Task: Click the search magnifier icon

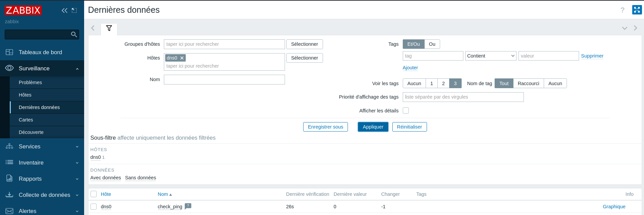Action: point(74,34)
